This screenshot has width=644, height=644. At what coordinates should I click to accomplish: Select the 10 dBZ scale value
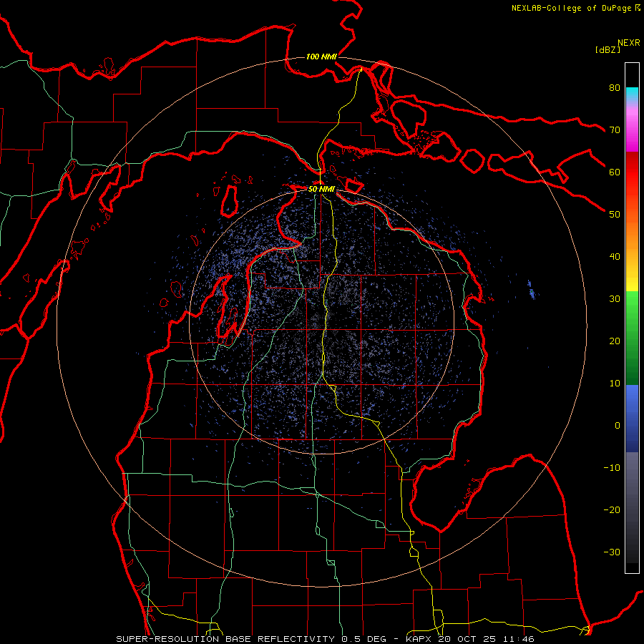615,384
